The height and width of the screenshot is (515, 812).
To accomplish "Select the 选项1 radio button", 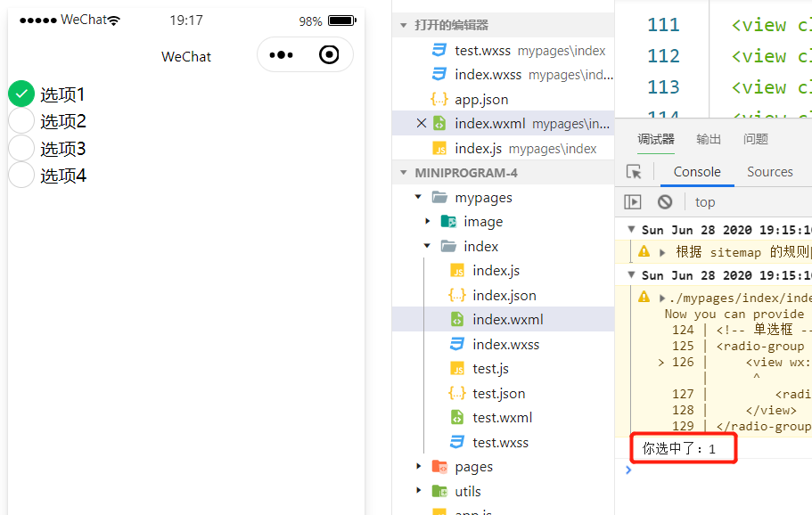I will pos(21,94).
